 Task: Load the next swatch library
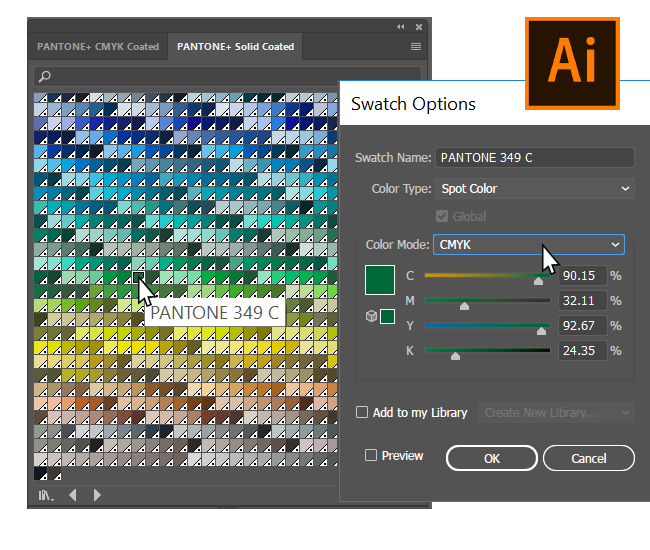coord(97,495)
